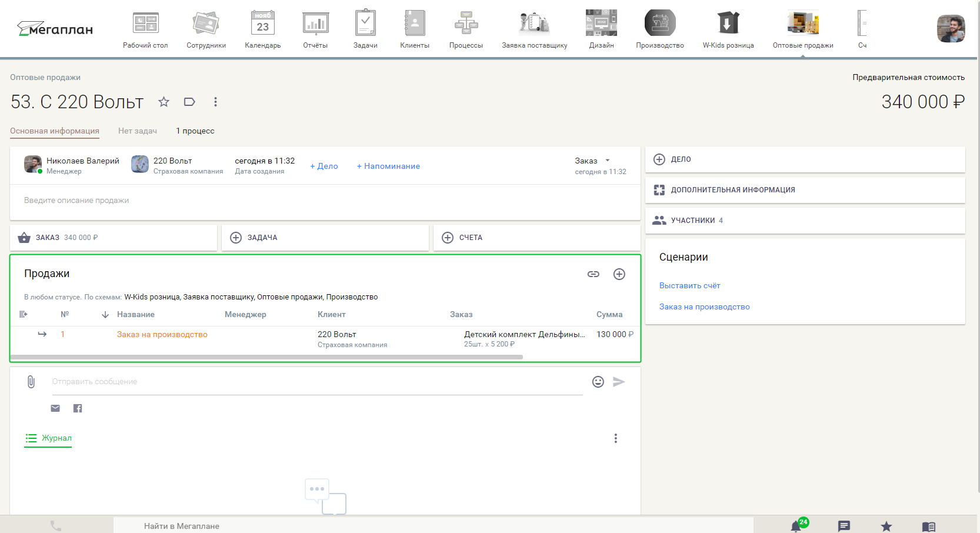
Task: Send message with arrow icon
Action: click(x=619, y=382)
